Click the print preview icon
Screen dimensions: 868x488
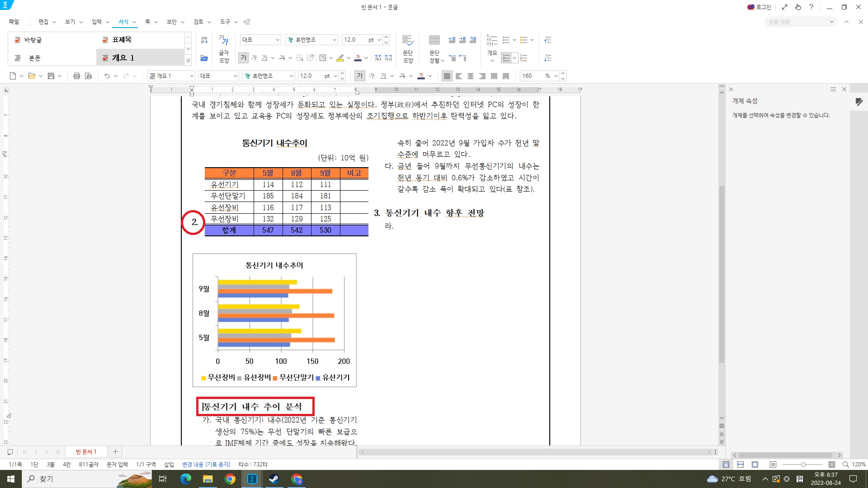89,76
